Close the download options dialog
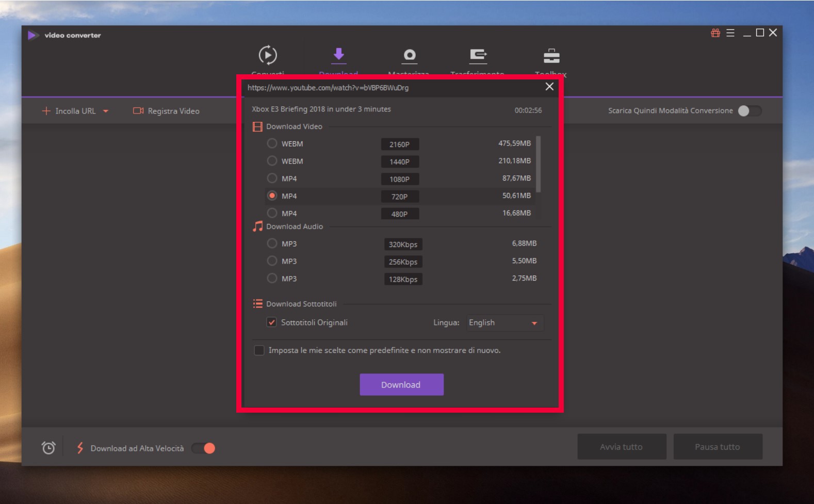Screen dimensions: 814x504 point(549,87)
